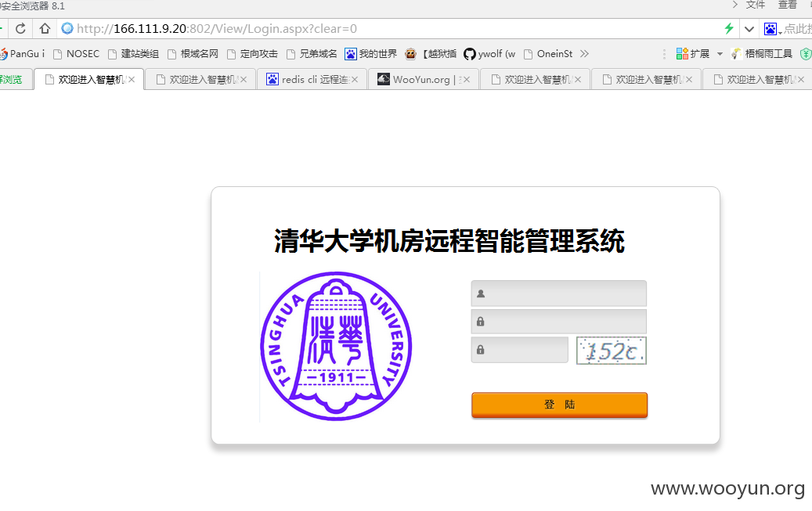This screenshot has height=511, width=812.
Task: Open the 建站类组 bookmark
Action: [134, 54]
